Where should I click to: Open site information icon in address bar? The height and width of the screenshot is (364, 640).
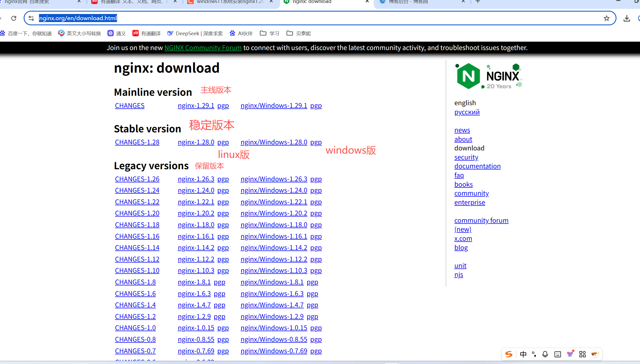pyautogui.click(x=31, y=18)
